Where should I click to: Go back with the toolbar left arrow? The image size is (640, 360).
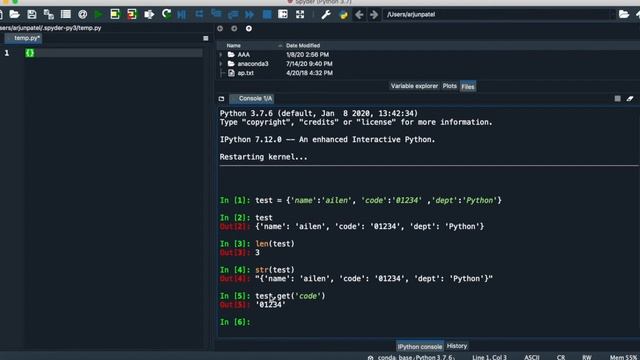359,15
